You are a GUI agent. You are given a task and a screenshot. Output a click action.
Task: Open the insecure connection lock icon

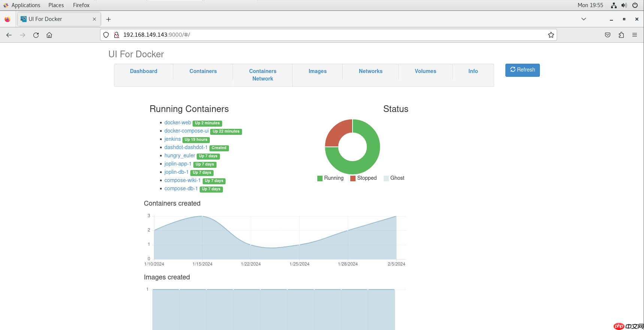[117, 35]
